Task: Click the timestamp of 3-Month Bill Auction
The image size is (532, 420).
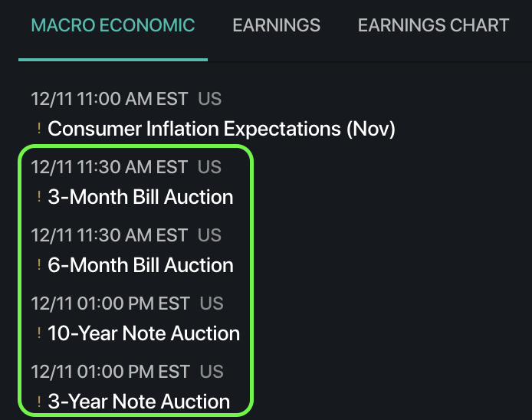Action: pos(110,167)
